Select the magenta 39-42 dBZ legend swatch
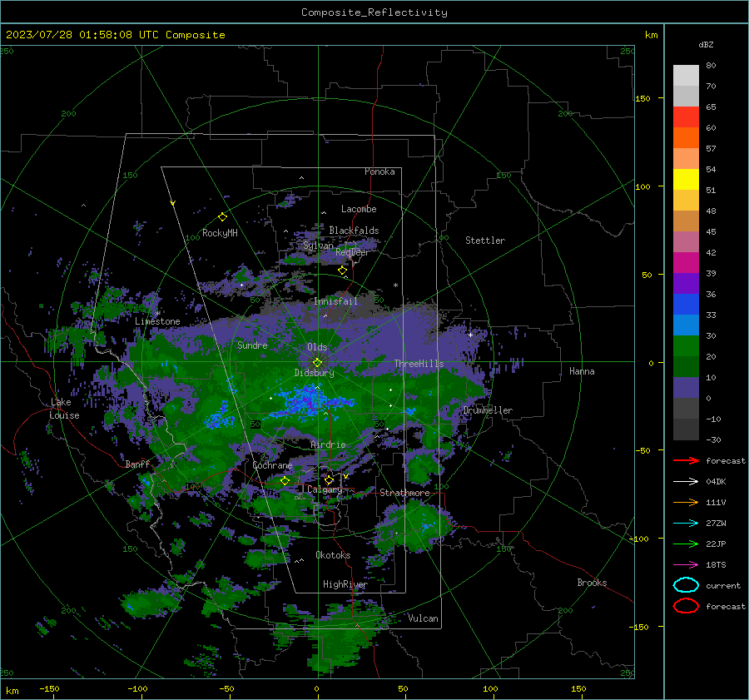 pos(686,263)
